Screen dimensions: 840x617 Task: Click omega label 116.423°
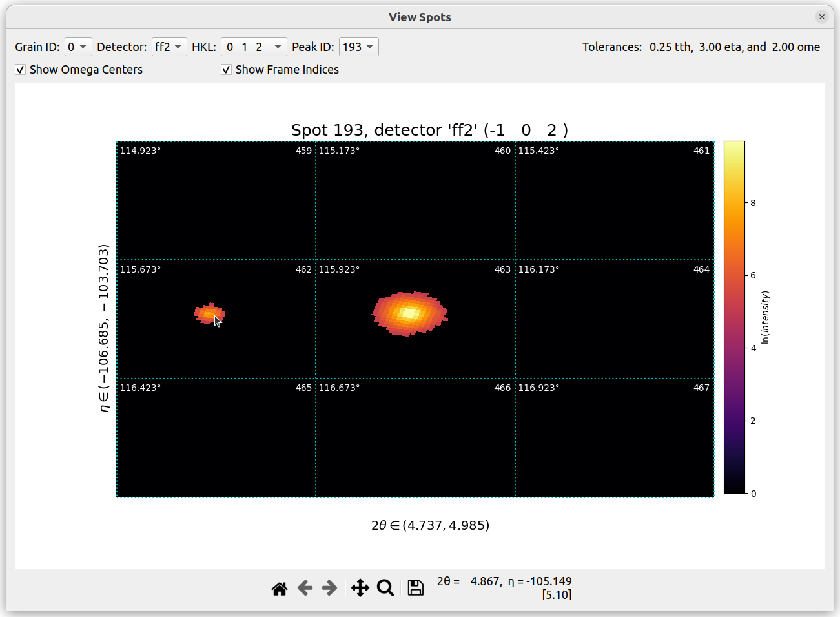[x=140, y=388]
